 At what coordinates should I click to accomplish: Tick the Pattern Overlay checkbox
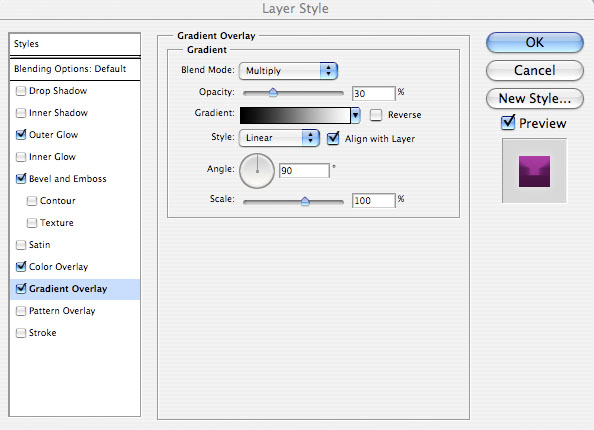[x=21, y=311]
